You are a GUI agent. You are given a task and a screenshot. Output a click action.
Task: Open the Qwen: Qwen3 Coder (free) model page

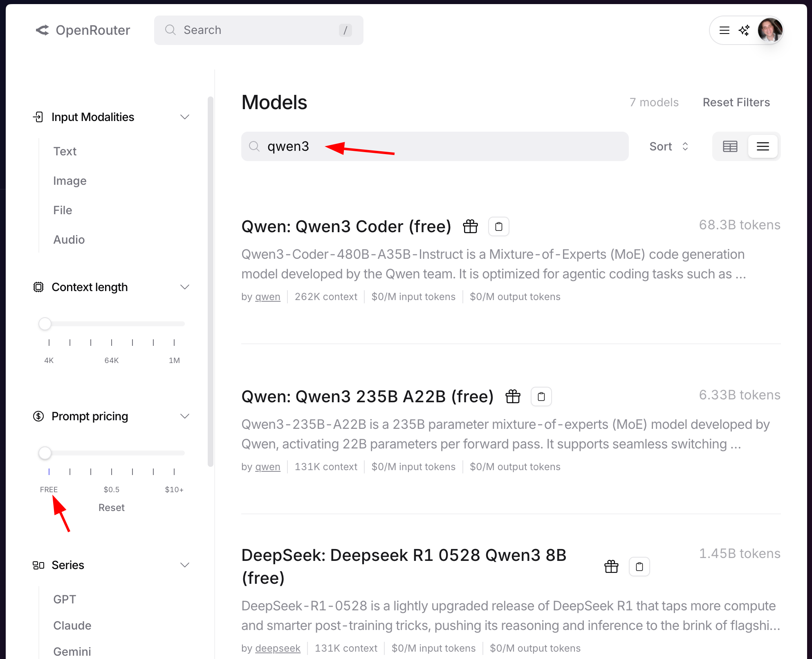pos(346,226)
